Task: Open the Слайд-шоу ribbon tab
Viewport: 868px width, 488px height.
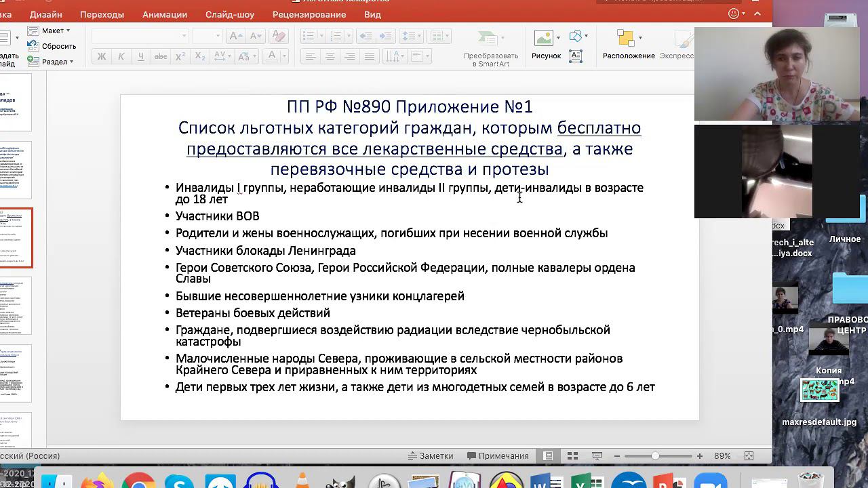Action: [x=230, y=14]
